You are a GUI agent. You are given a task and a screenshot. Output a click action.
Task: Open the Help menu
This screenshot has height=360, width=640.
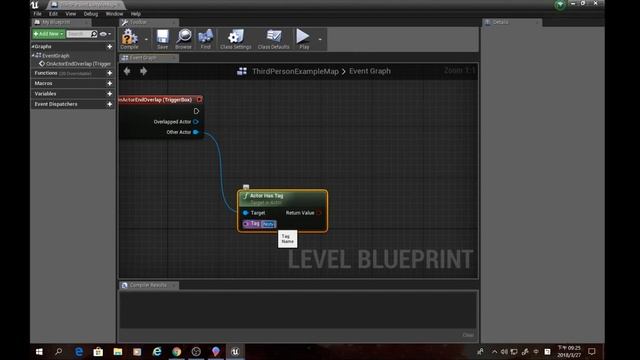pos(136,14)
